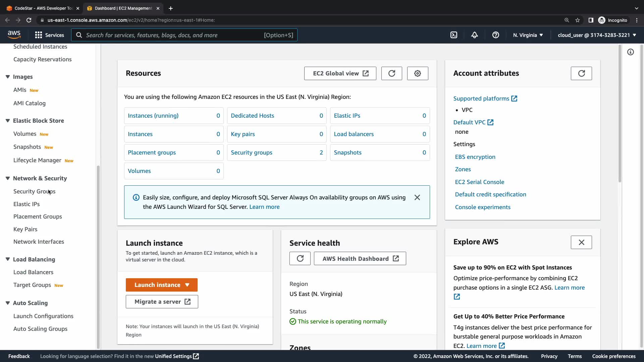Screen dimensions: 644x362
Task: Open AWS CloudShell icon in top bar
Action: [x=453, y=35]
